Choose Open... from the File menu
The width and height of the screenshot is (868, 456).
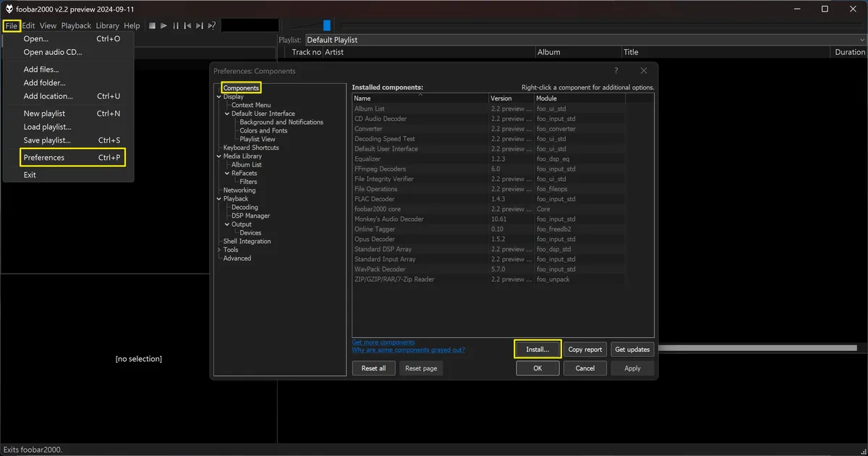point(69,38)
